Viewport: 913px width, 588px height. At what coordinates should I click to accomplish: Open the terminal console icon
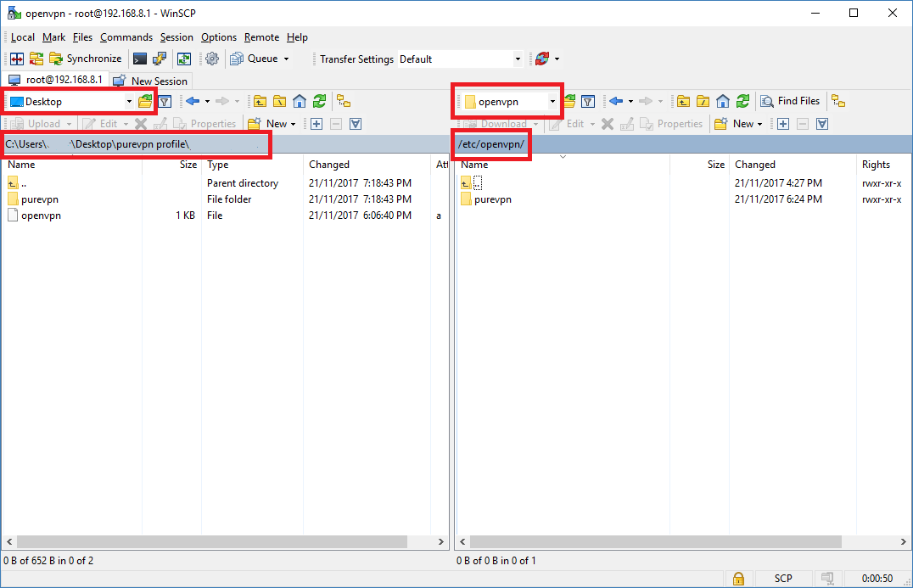pos(140,59)
